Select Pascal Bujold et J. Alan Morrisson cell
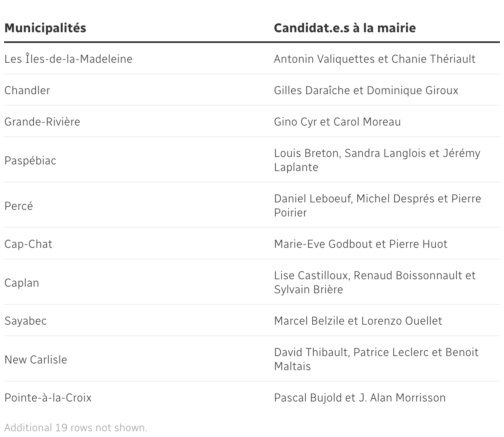The height and width of the screenshot is (437, 504). pyautogui.click(x=360, y=398)
